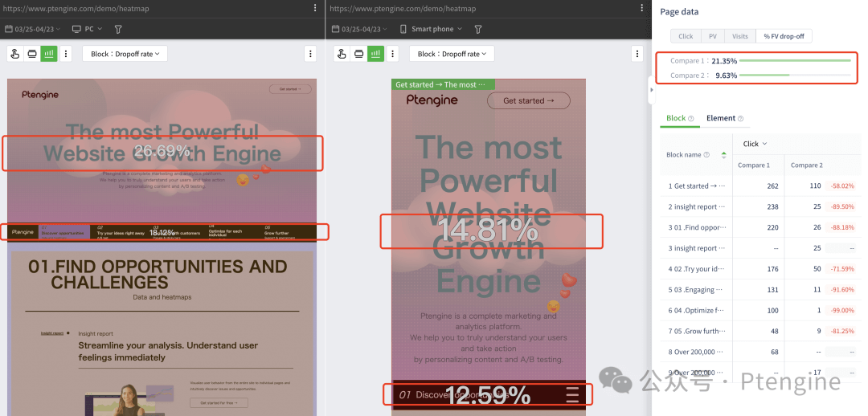Select the Visits metric option
The image size is (868, 416).
(x=739, y=36)
